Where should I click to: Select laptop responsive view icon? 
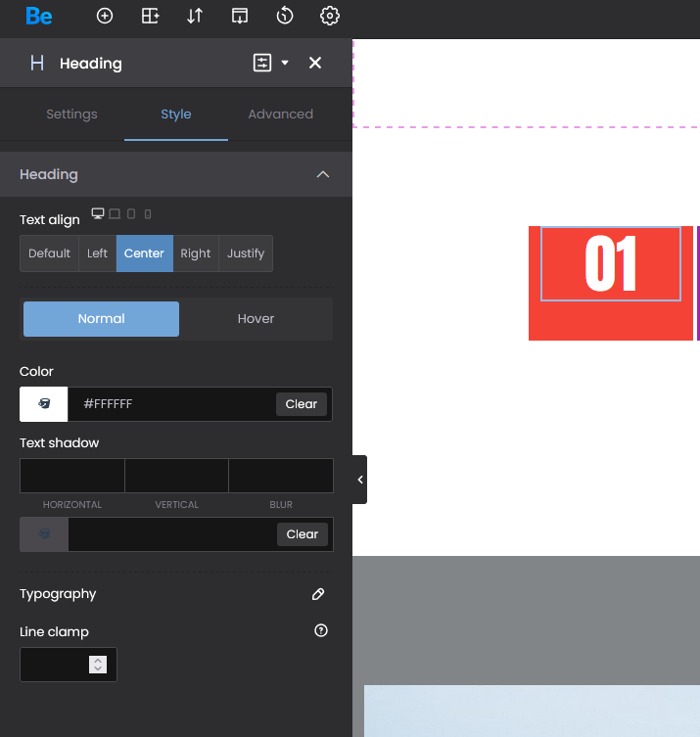pyautogui.click(x=115, y=214)
